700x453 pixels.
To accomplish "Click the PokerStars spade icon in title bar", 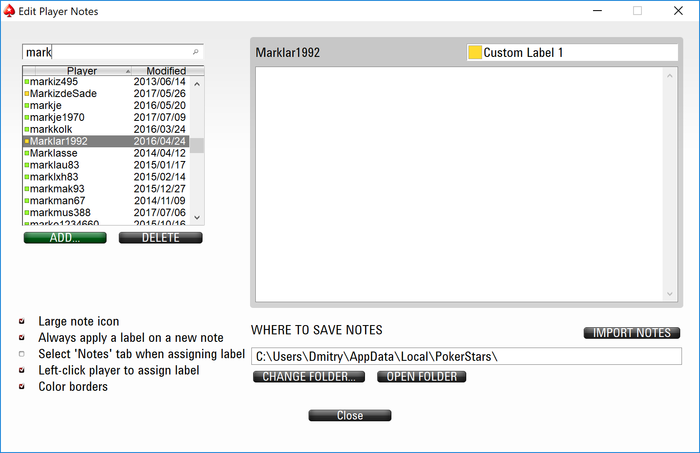I will point(9,11).
